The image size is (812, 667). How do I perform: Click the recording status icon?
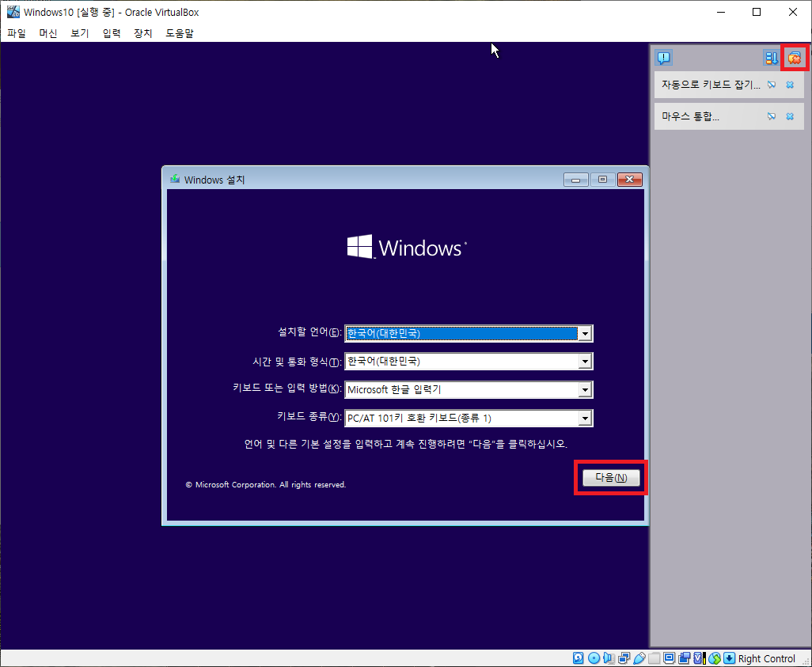point(684,658)
